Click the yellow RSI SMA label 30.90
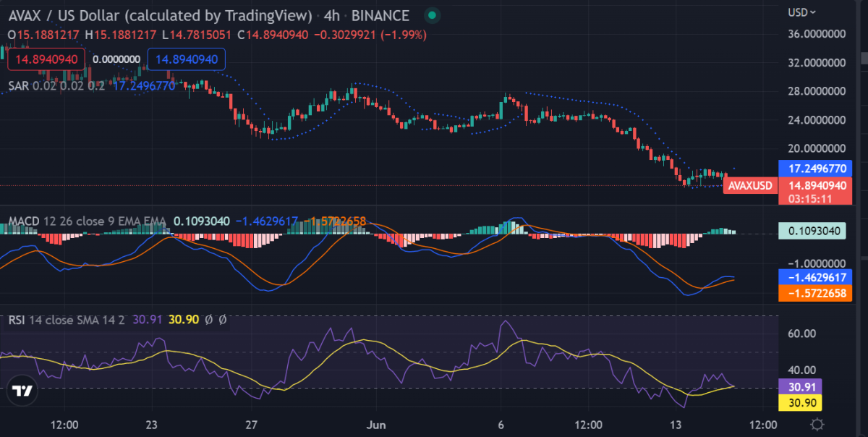The image size is (868, 437). pyautogui.click(x=800, y=403)
